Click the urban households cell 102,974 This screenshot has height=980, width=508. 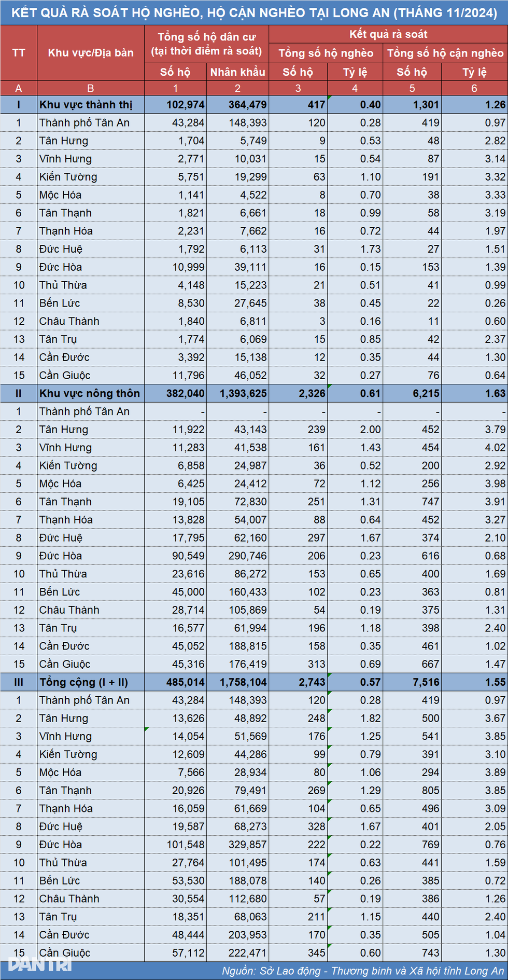(186, 105)
